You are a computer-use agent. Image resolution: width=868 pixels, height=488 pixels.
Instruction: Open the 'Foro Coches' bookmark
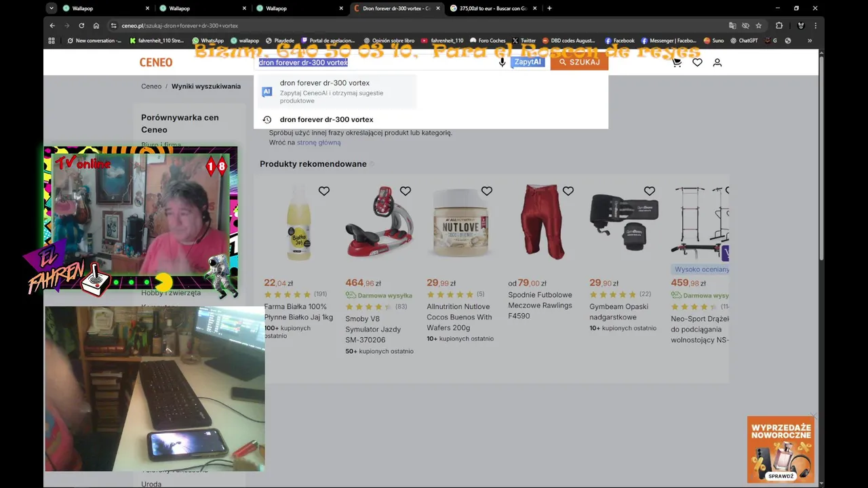click(x=488, y=41)
